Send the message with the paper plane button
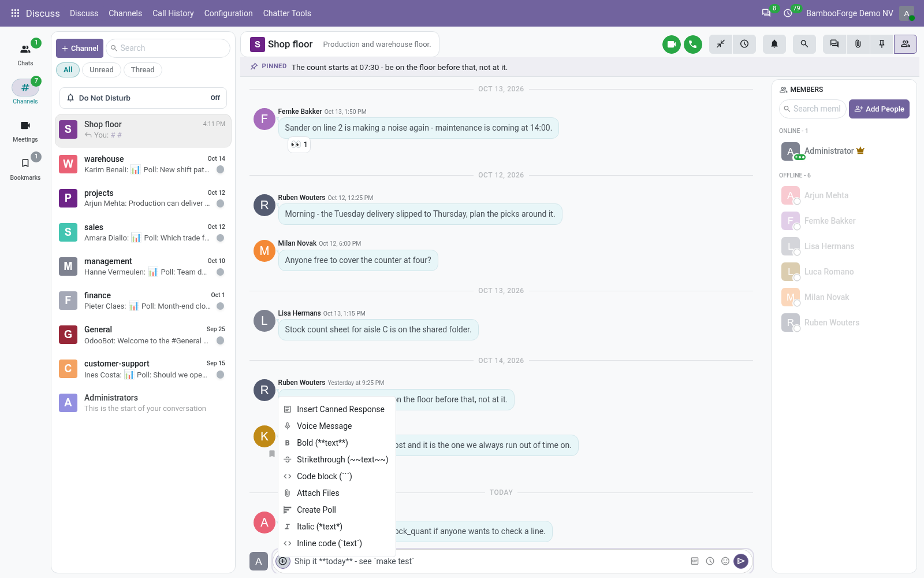 pos(741,561)
